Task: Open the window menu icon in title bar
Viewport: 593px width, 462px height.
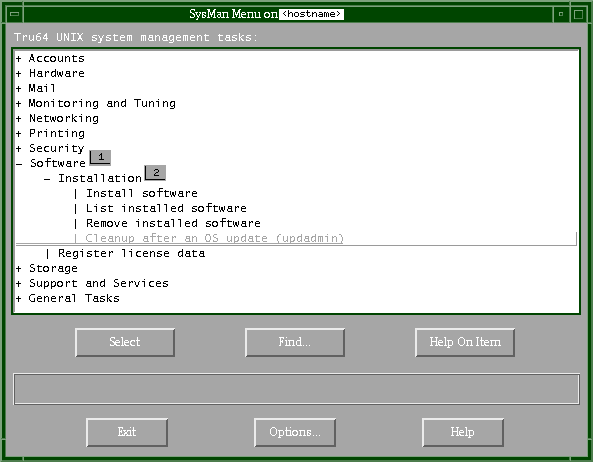Action: coord(15,14)
